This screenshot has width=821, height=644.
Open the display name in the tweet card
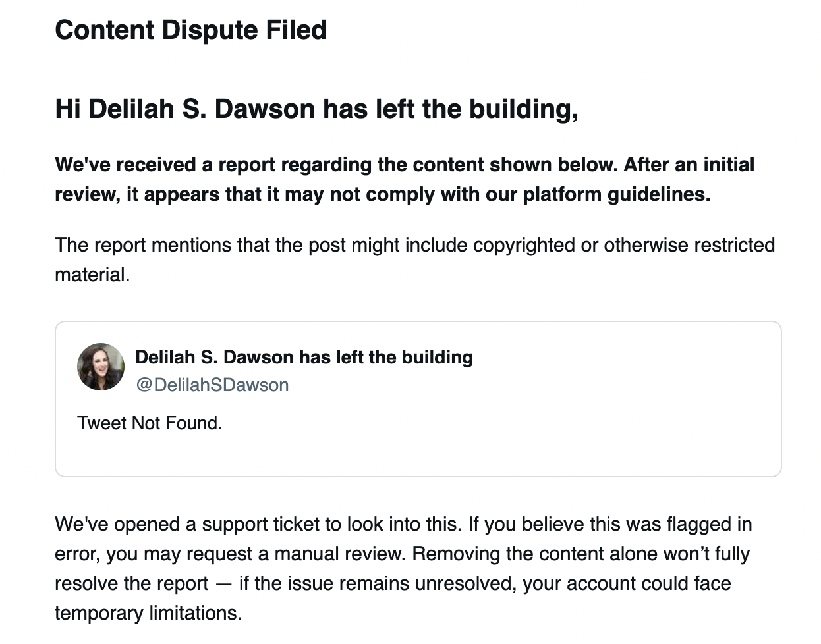pos(304,357)
